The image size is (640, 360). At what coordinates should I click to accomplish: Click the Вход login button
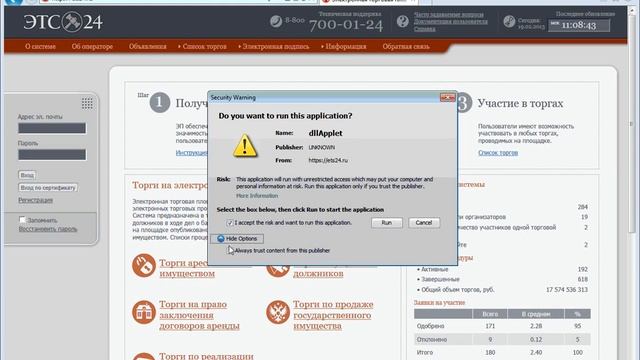click(x=27, y=175)
